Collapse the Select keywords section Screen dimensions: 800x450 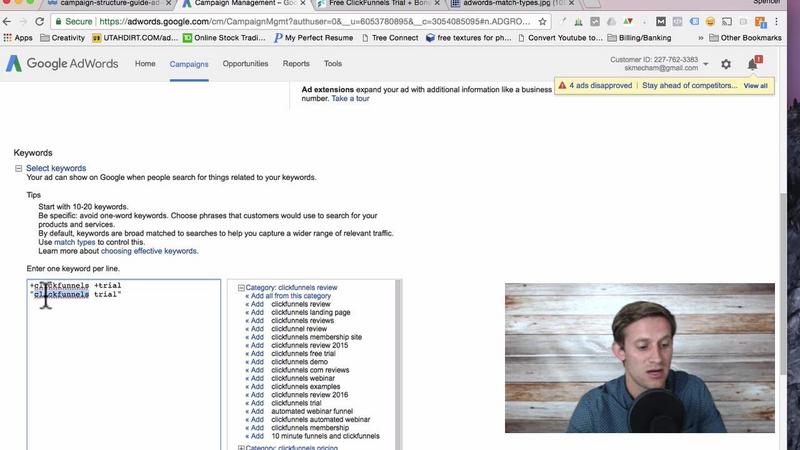coord(18,168)
